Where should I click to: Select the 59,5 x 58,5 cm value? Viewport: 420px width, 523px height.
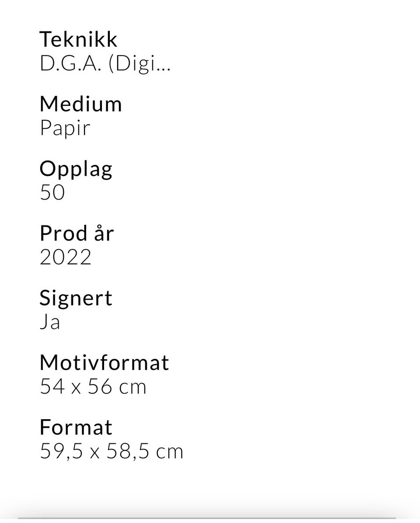click(x=112, y=452)
